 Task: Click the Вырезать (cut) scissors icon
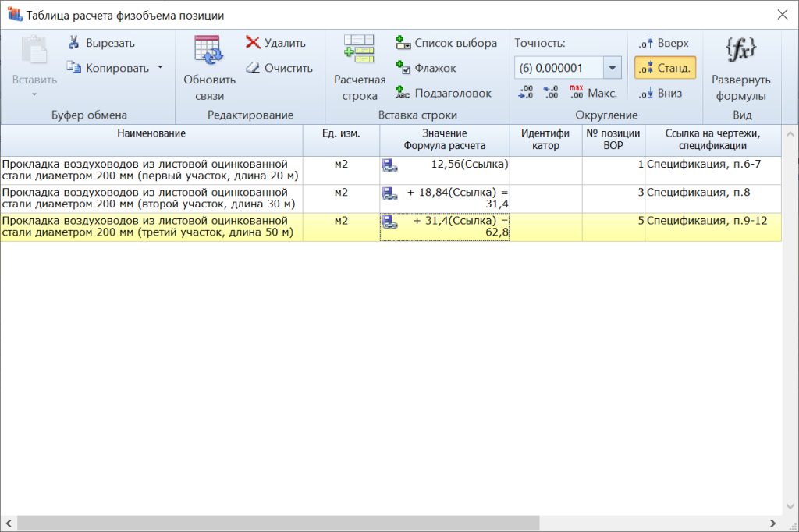click(74, 43)
